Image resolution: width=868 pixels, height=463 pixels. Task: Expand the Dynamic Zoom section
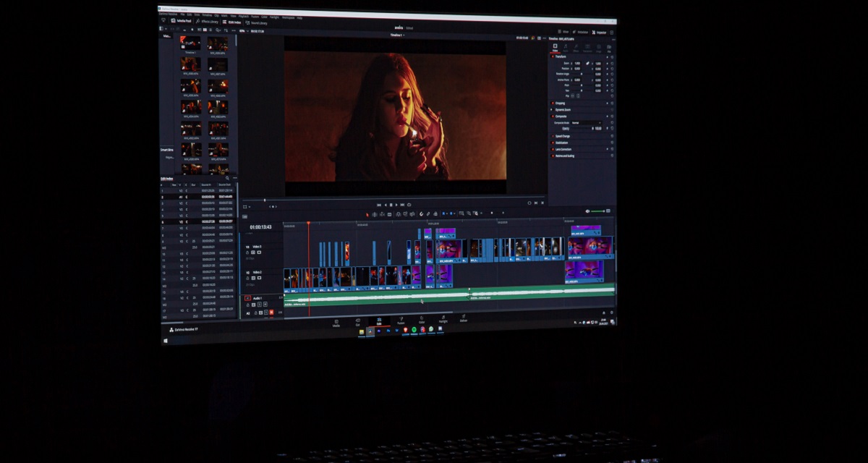tap(563, 109)
